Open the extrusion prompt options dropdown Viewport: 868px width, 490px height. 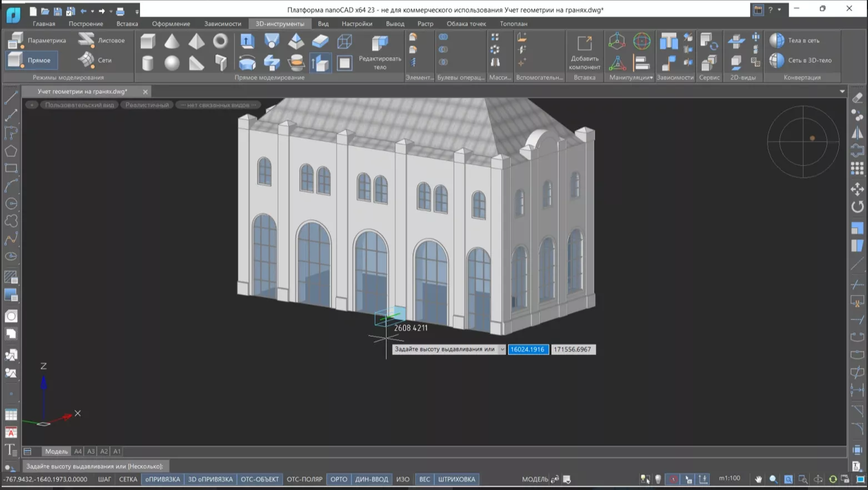click(502, 349)
